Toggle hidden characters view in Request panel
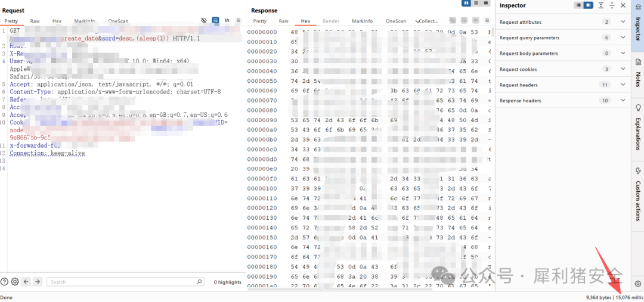Screen dimensions: 644x302 pos(204,20)
